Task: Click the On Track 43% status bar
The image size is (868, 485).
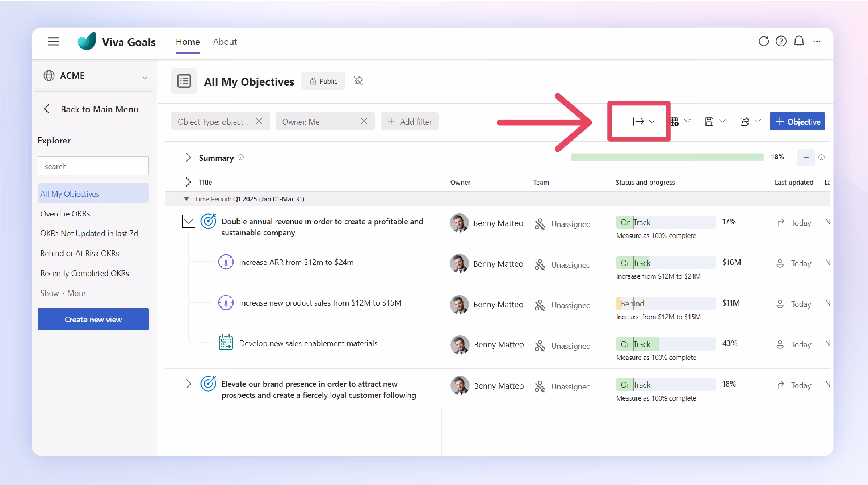Action: pyautogui.click(x=666, y=344)
